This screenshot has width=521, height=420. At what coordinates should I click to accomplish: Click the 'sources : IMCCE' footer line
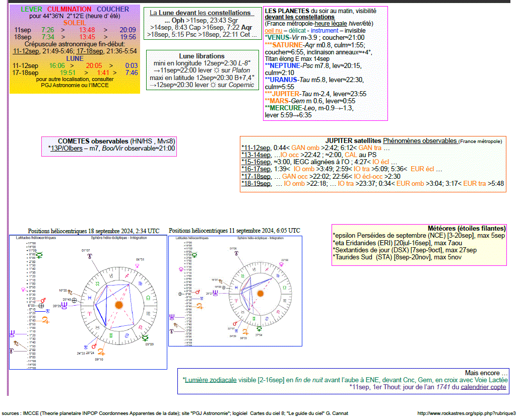click(x=175, y=413)
